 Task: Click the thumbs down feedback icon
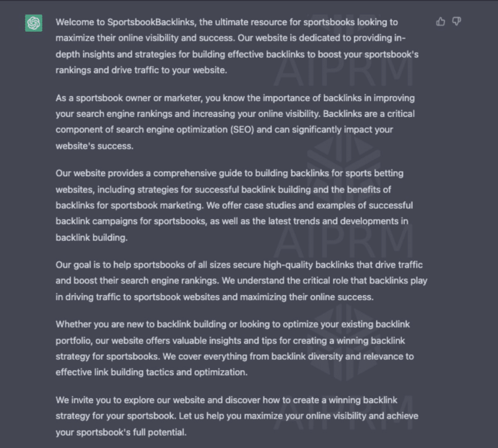(456, 21)
